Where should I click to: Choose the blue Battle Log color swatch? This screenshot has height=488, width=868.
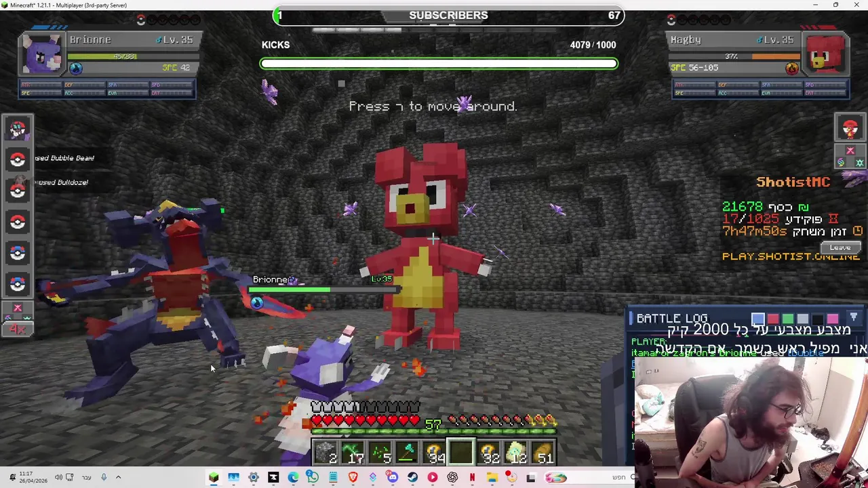pyautogui.click(x=758, y=319)
